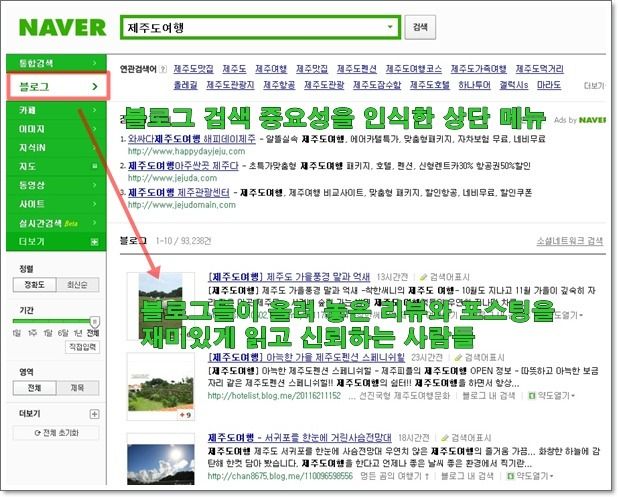
Task: Open related search 제주도맛집
Action: [x=193, y=69]
